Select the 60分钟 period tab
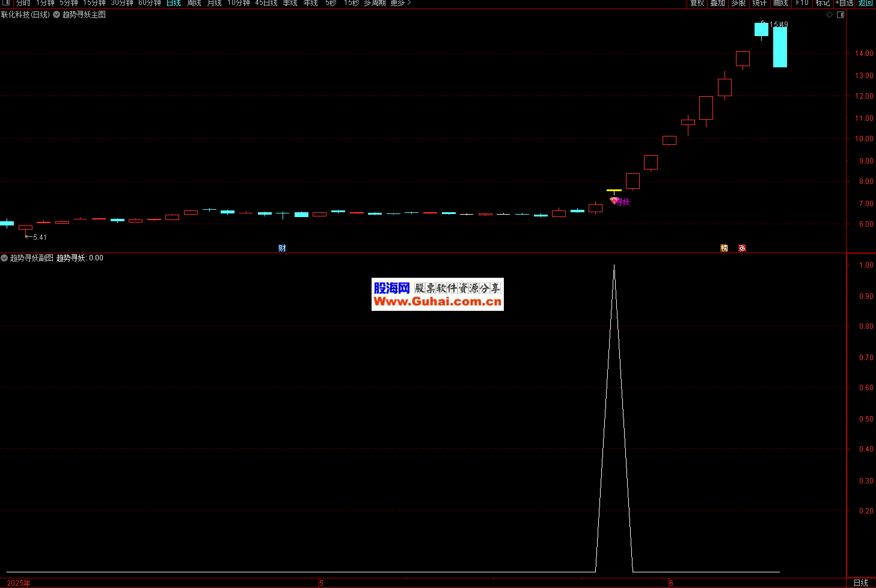The height and width of the screenshot is (588, 876). point(150,3)
